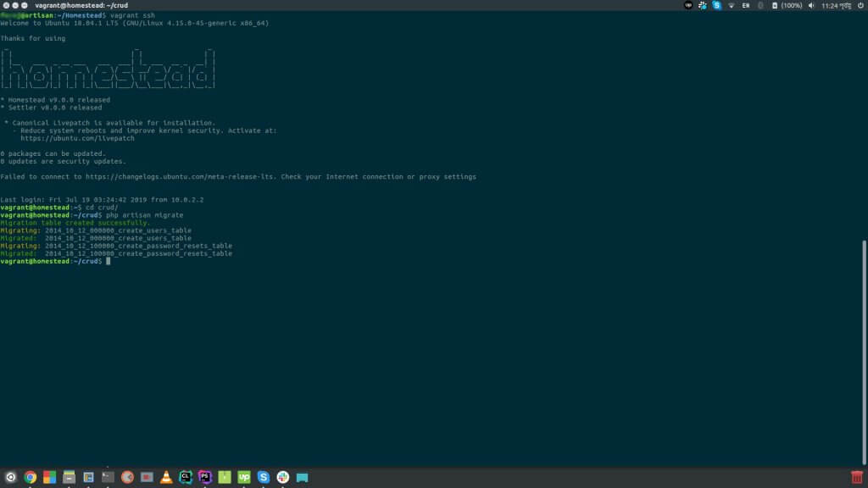Click the Upwork tray indicator in the top panel
868x488 pixels.
688,6
